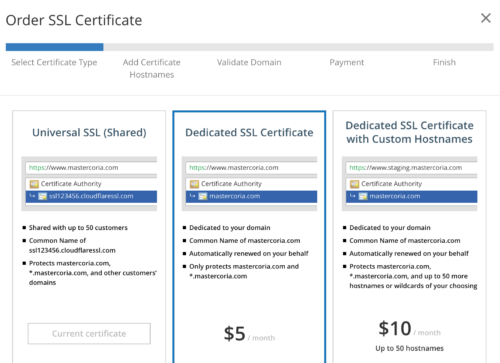Jump to the Payment step
The image size is (500, 363).
(x=347, y=62)
